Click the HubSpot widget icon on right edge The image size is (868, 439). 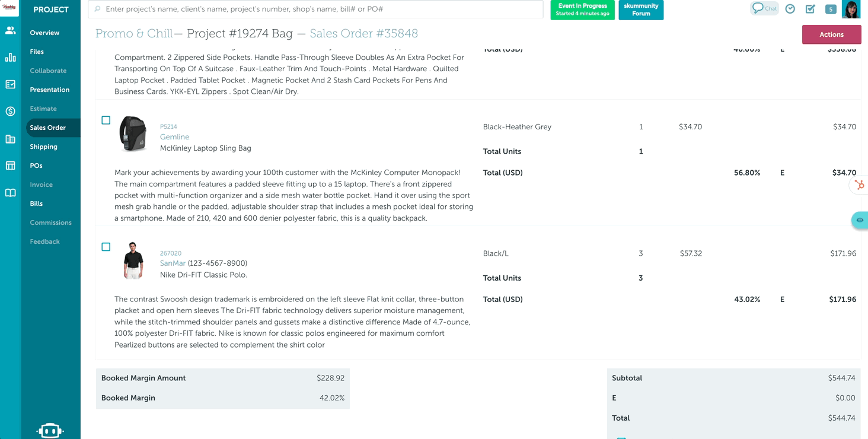point(860,185)
